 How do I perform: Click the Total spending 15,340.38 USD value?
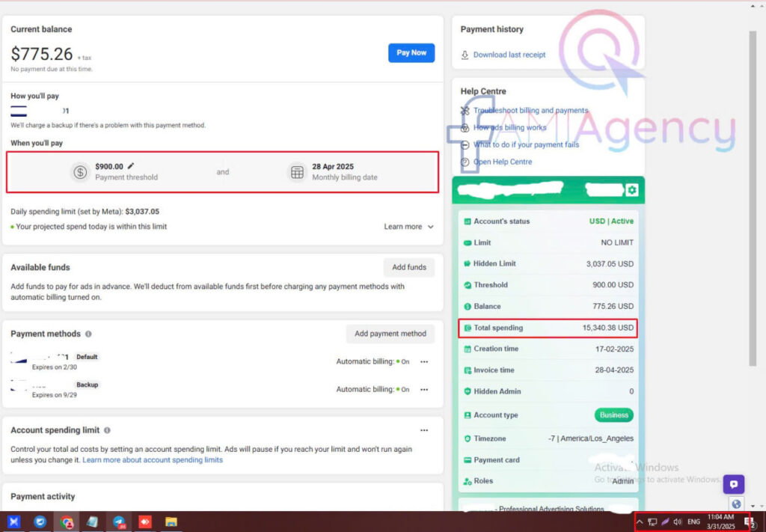(x=608, y=328)
